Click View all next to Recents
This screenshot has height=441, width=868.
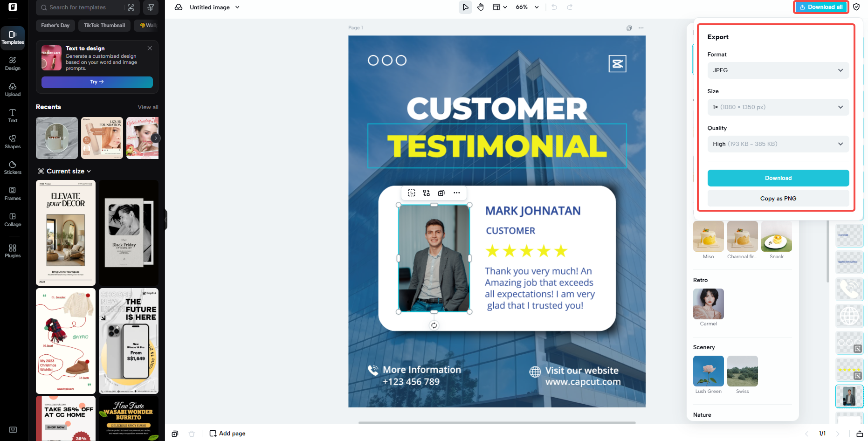tap(148, 107)
